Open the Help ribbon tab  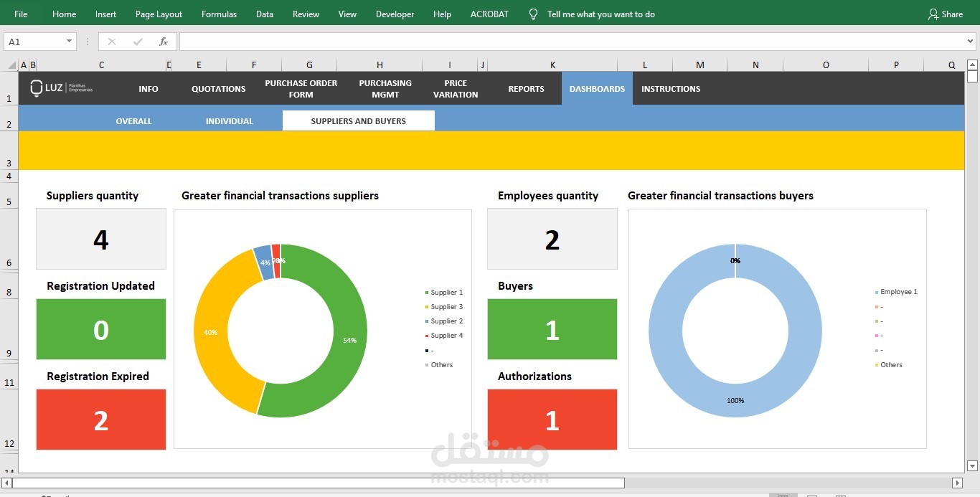tap(442, 14)
